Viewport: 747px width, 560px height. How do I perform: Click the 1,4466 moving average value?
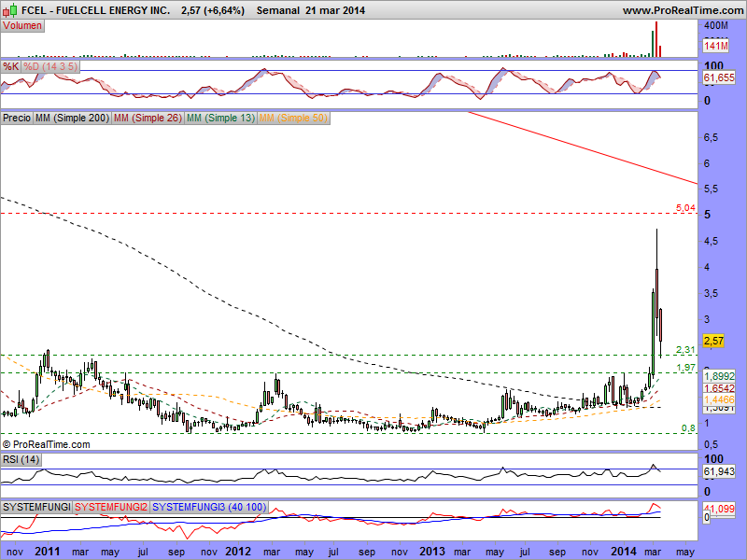point(719,399)
